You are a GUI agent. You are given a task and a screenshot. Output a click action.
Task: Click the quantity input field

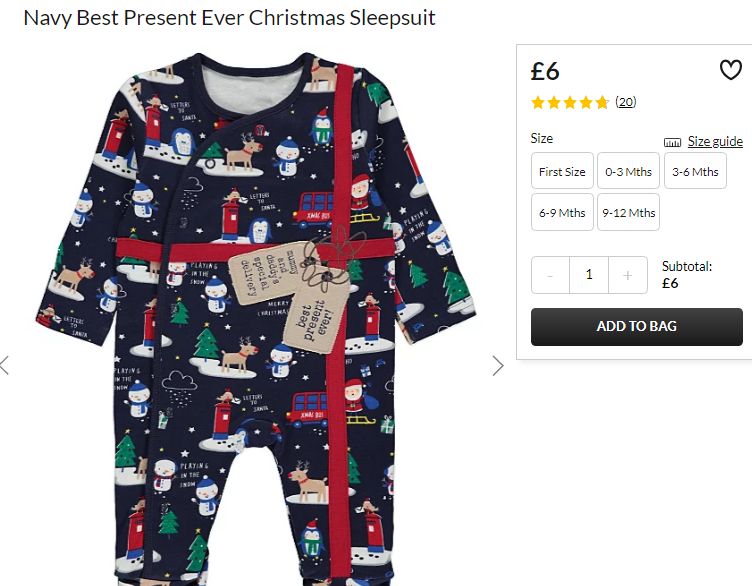(589, 275)
